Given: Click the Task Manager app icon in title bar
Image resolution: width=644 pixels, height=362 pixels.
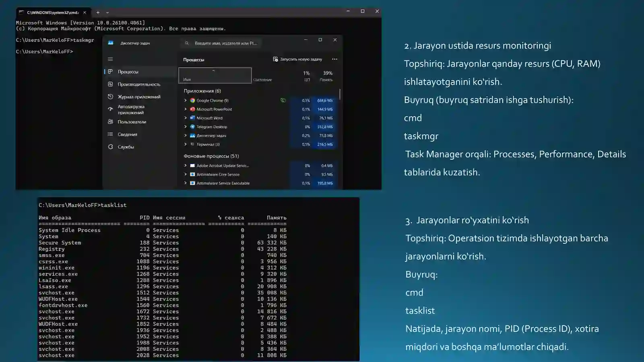Looking at the screenshot, I should click(x=111, y=43).
